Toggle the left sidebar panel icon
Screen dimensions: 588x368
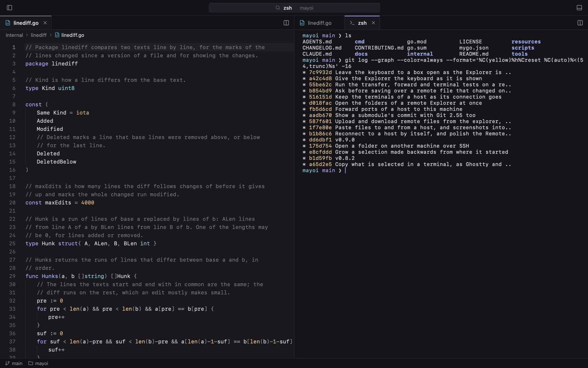(x=10, y=8)
